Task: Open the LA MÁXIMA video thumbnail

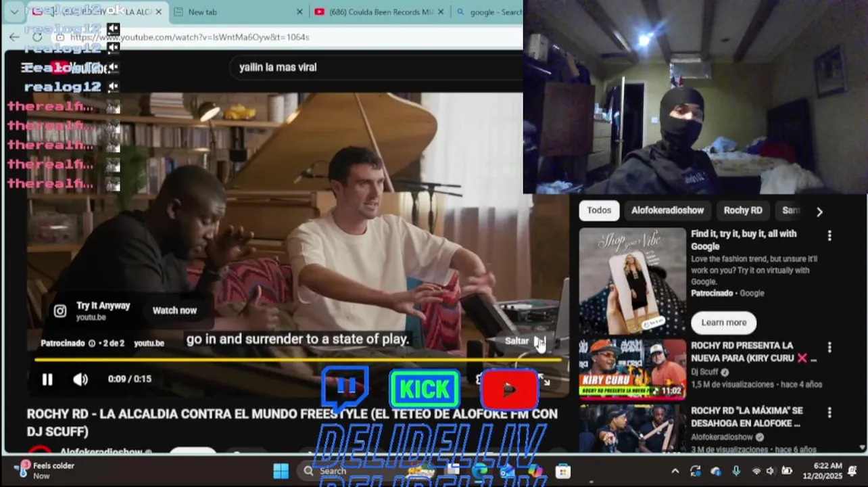Action: 632,428
